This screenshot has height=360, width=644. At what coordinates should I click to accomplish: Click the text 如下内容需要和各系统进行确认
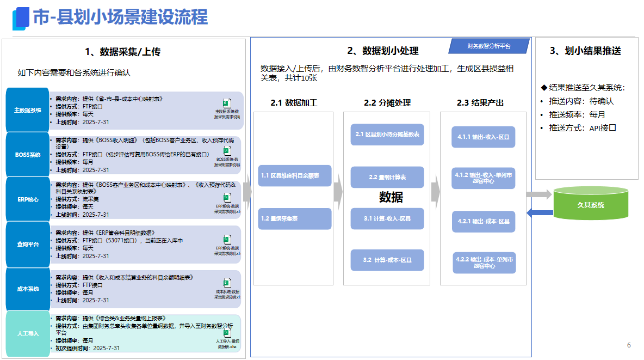click(x=74, y=73)
